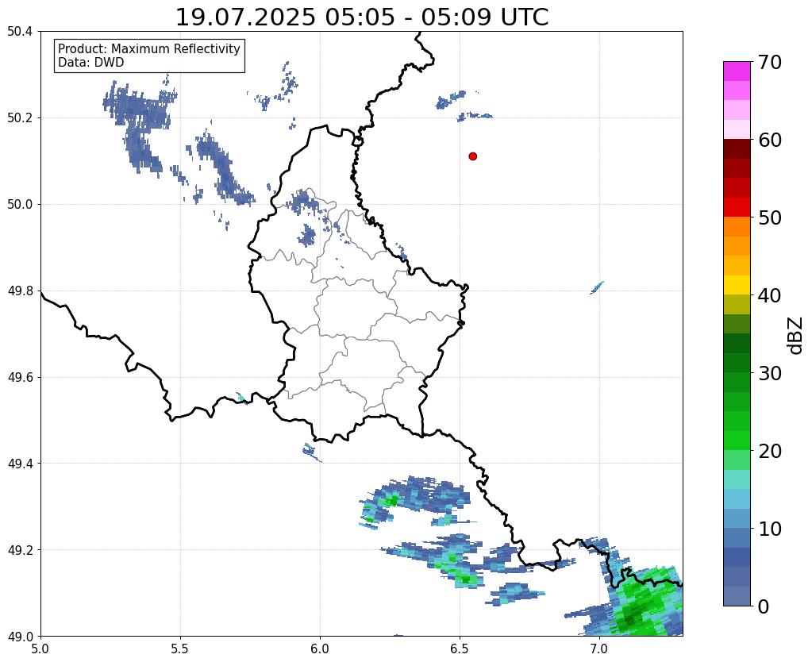The image size is (812, 662).
Task: Click the colorbar tick label 10
Action: [x=770, y=529]
